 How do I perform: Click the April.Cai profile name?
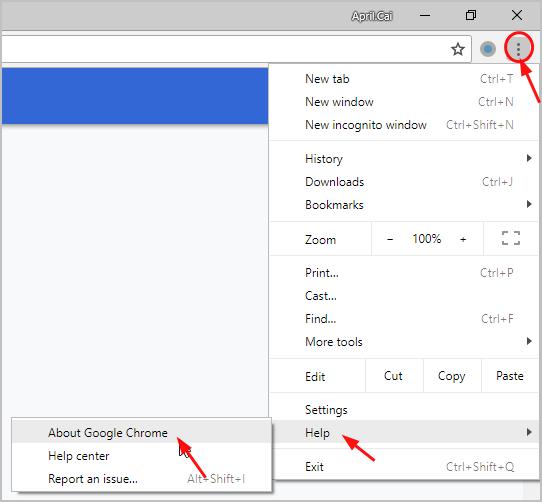tap(372, 16)
